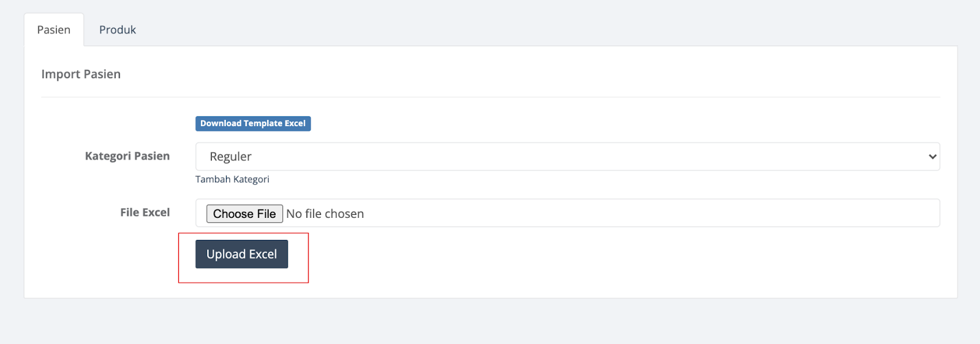Open the Tambah Kategori link

[x=232, y=179]
